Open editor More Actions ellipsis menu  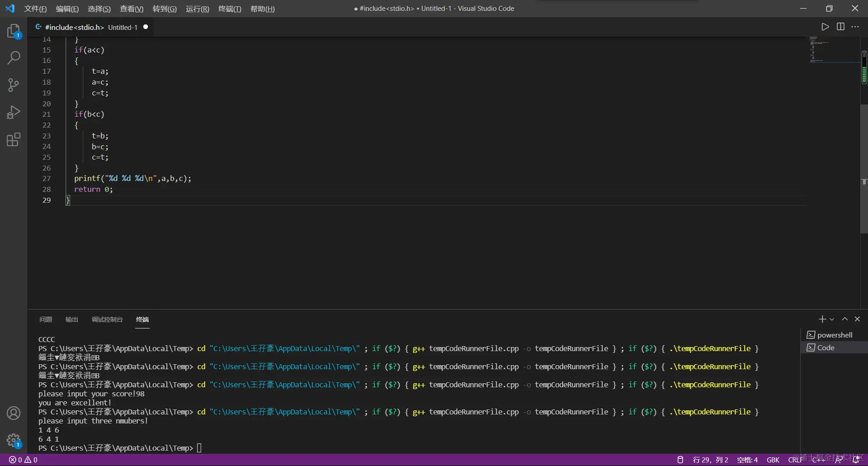855,27
